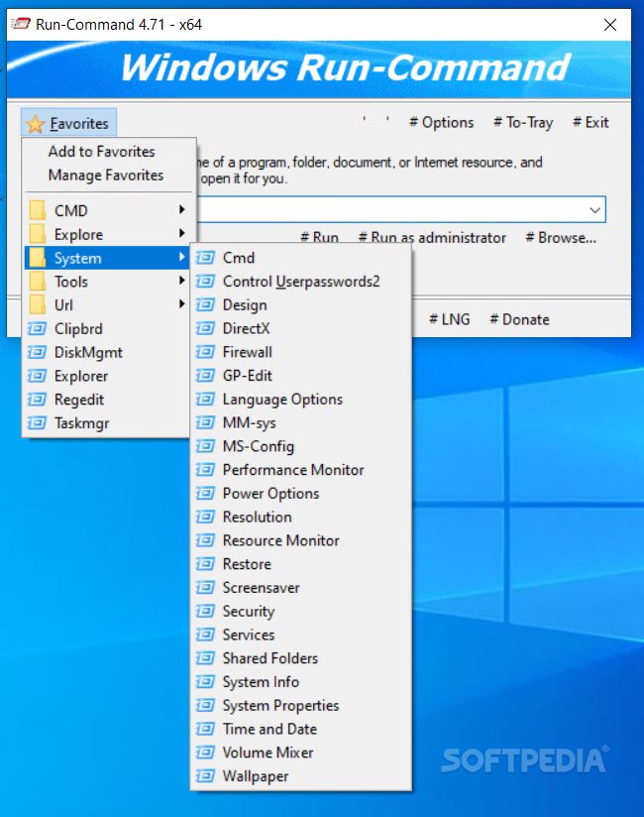Click the Favorites star icon
644x817 pixels.
tap(36, 124)
